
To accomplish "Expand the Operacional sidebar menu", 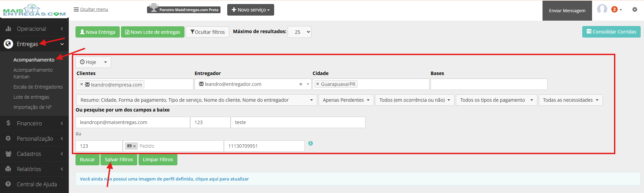I will 34,29.
